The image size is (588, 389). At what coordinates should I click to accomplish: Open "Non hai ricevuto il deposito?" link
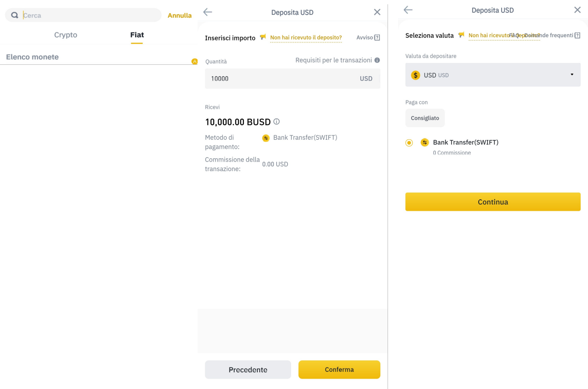pos(306,38)
